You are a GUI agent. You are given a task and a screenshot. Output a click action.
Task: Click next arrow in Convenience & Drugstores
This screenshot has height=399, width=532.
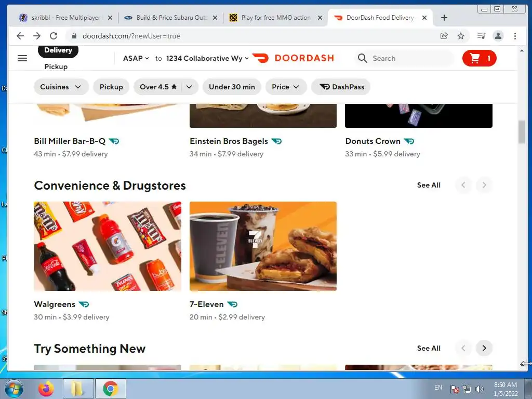point(484,185)
